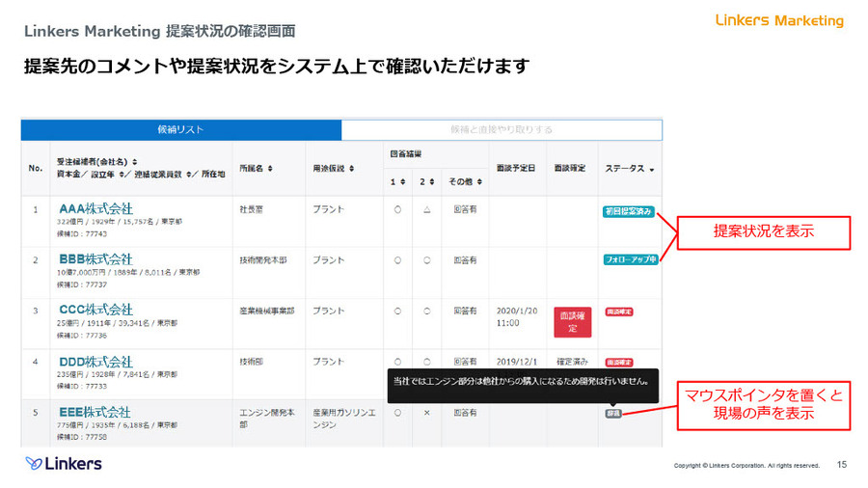Click the 確定済み cell in the DDD row
Screen dimensions: 868x488
point(572,362)
